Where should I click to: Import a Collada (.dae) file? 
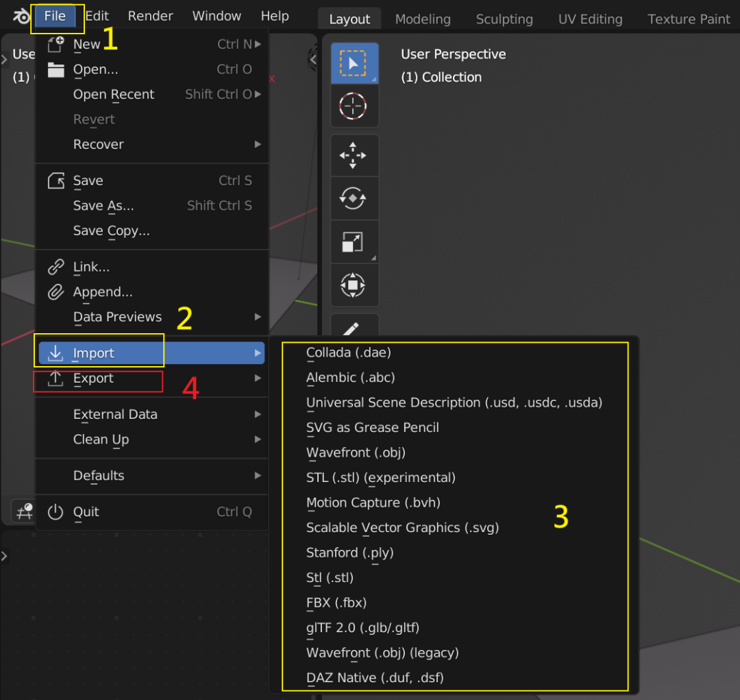456,352
